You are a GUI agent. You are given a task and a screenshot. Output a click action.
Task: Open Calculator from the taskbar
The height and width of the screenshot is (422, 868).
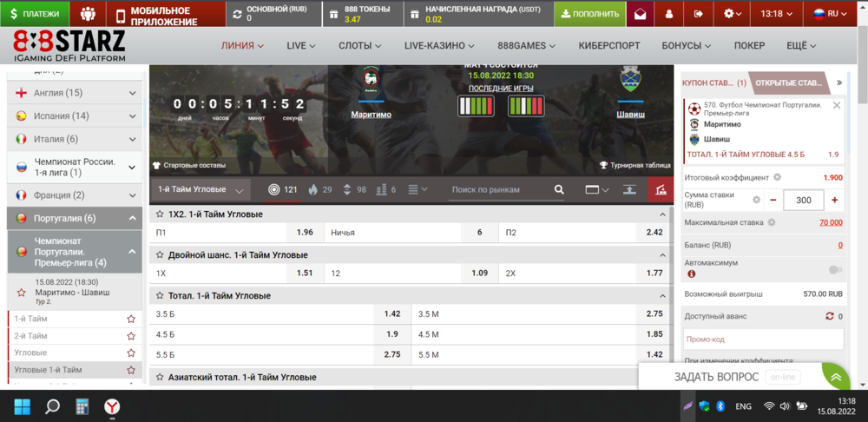[82, 407]
